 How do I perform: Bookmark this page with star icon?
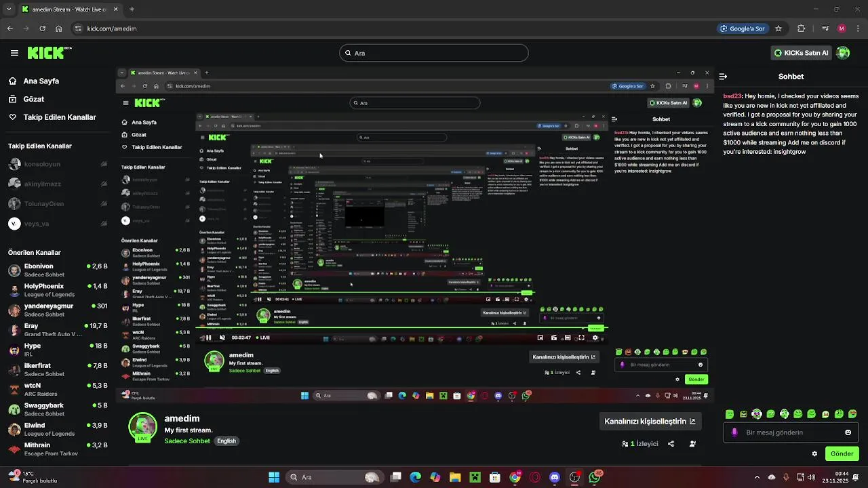pyautogui.click(x=778, y=28)
